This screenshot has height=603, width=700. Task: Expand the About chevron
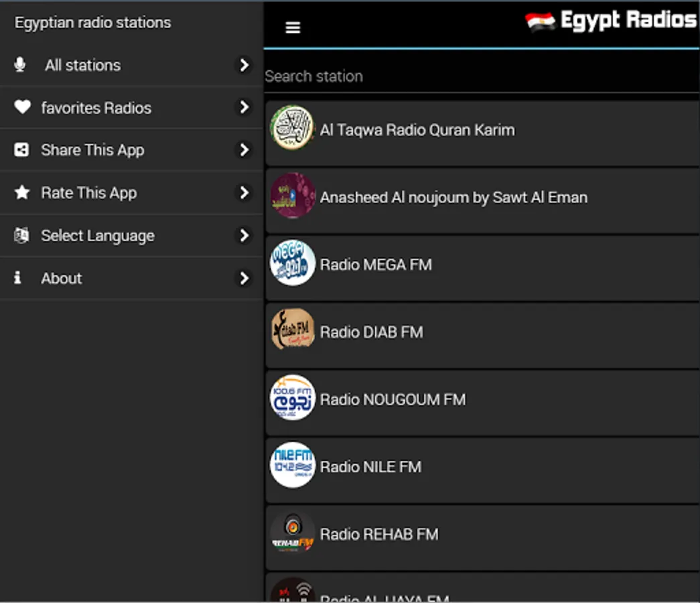click(244, 278)
